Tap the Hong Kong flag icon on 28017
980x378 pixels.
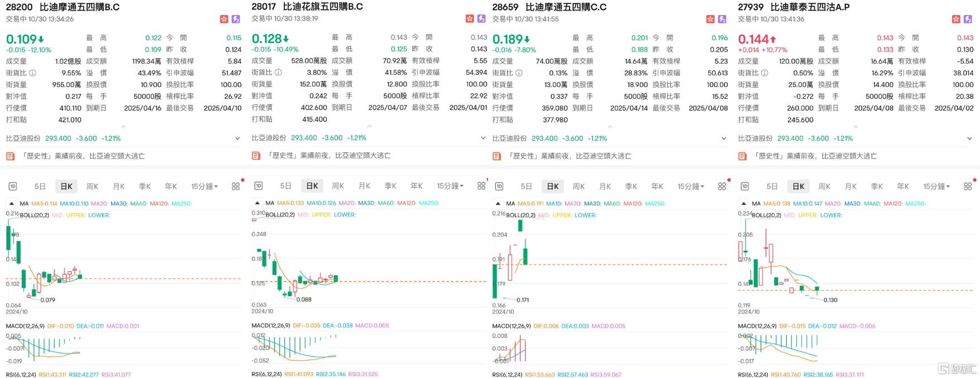coord(470,19)
